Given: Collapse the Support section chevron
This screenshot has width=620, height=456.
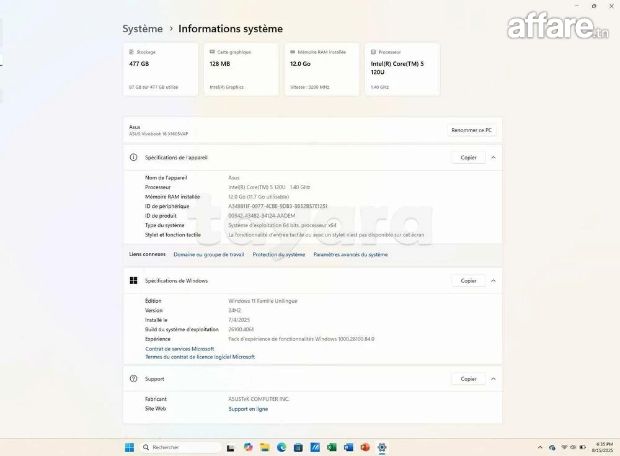Looking at the screenshot, I should (493, 379).
